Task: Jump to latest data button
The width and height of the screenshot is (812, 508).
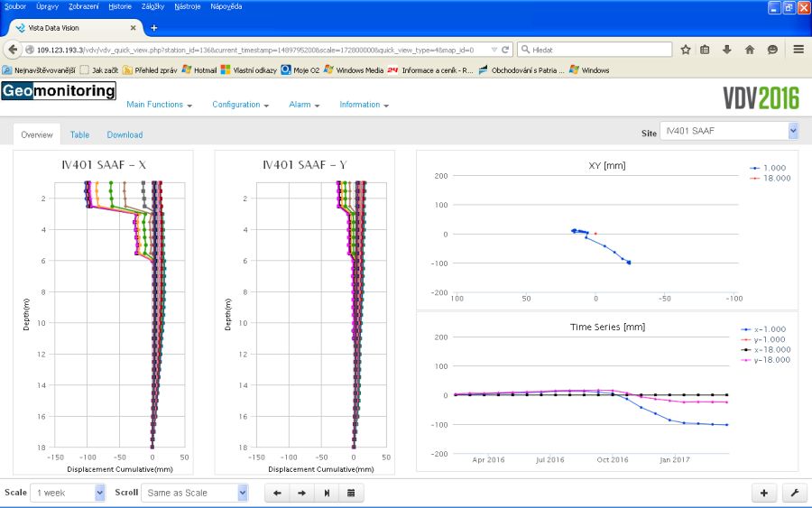Action: coord(327,493)
